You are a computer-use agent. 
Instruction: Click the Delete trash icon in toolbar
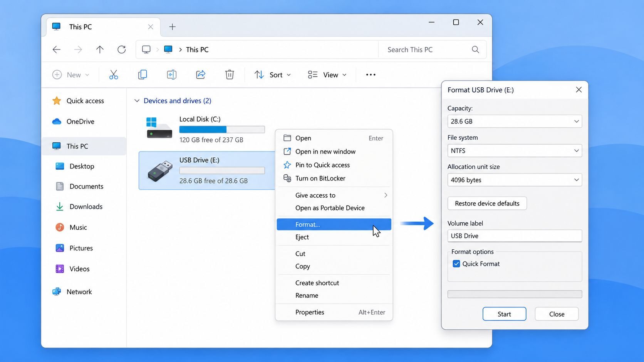point(230,75)
